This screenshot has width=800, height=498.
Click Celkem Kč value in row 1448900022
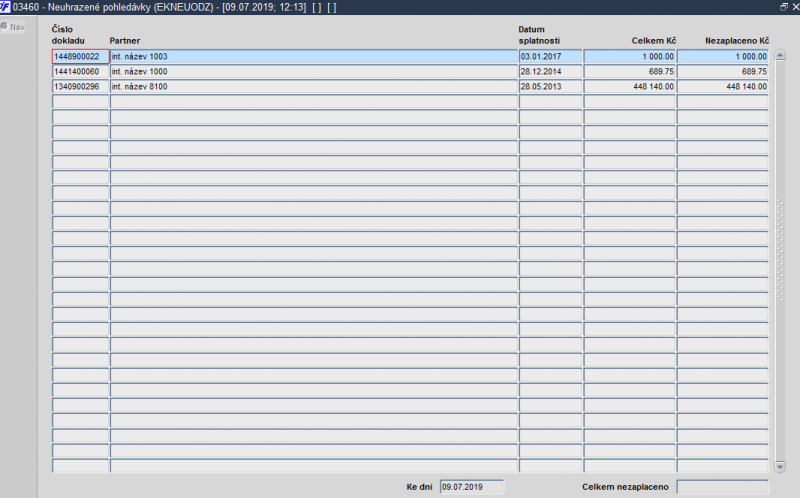coord(630,56)
